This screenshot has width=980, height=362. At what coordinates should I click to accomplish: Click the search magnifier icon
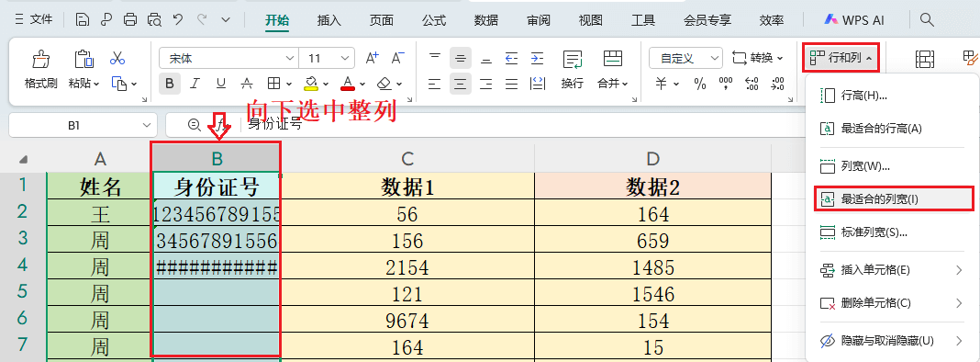coord(927,19)
